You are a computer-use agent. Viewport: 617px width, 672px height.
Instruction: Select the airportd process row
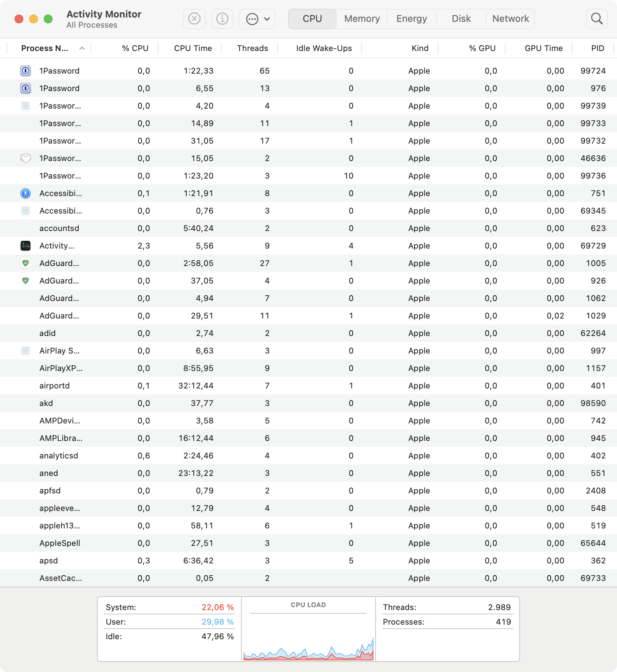308,386
